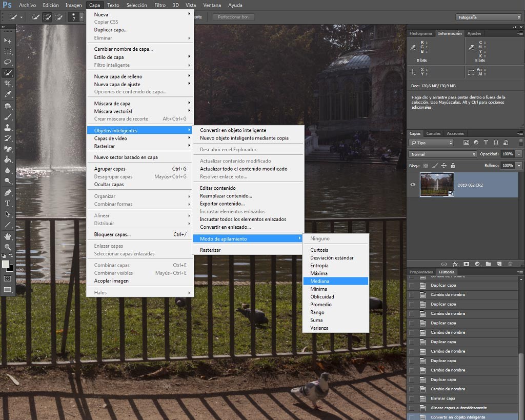Select the Rectangular Marquee tool
525x420 pixels.
(7, 52)
